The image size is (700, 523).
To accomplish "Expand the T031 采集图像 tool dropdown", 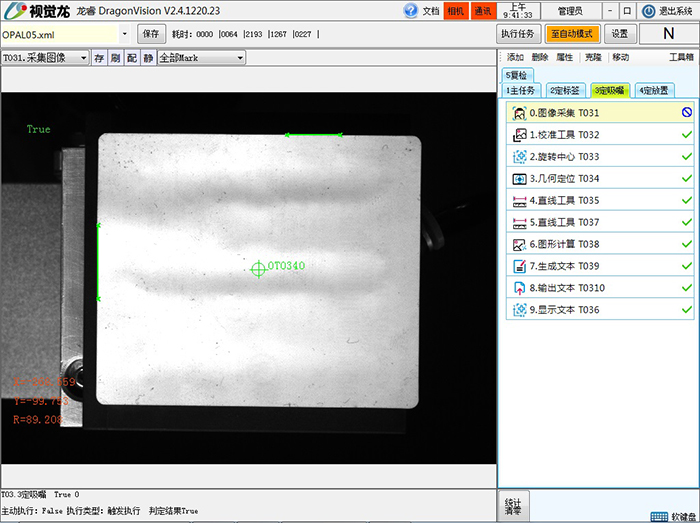I will [x=84, y=58].
